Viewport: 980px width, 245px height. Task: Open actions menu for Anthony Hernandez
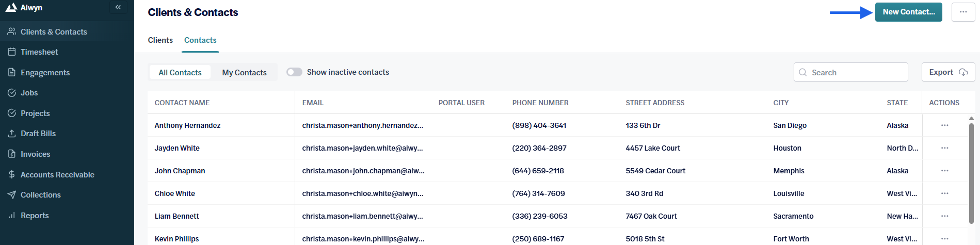pyautogui.click(x=944, y=125)
